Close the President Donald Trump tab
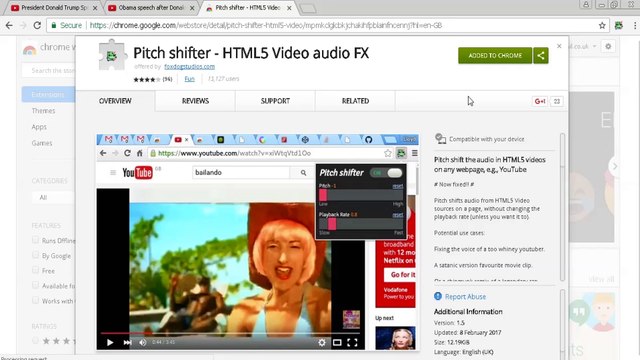The height and width of the screenshot is (360, 640). coord(95,8)
